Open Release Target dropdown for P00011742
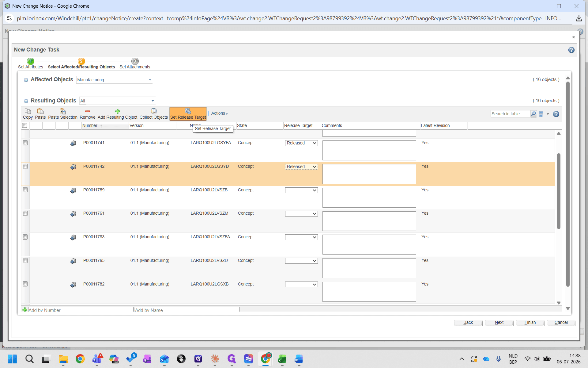Screen dimensions: 588x368 click(x=301, y=167)
